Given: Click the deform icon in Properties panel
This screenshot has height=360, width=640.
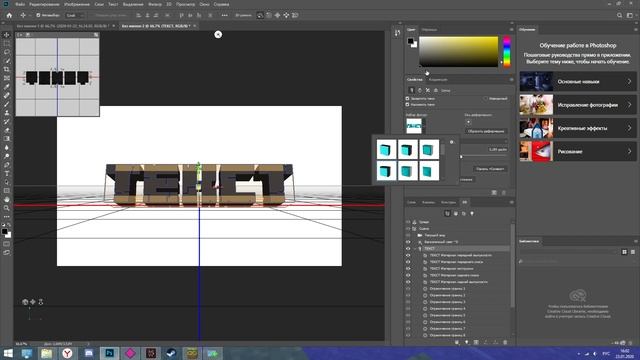Looking at the screenshot, I should click(x=420, y=90).
